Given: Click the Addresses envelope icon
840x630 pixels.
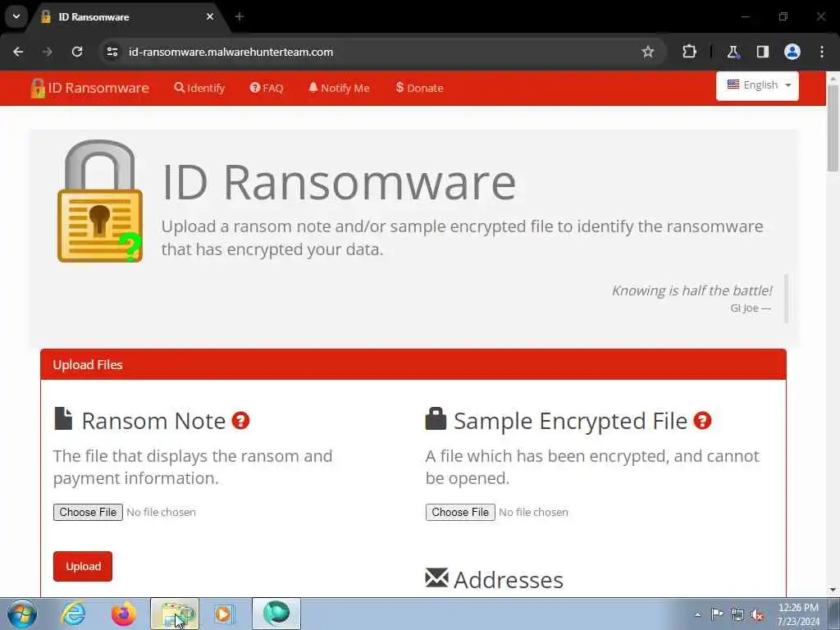Looking at the screenshot, I should (436, 577).
